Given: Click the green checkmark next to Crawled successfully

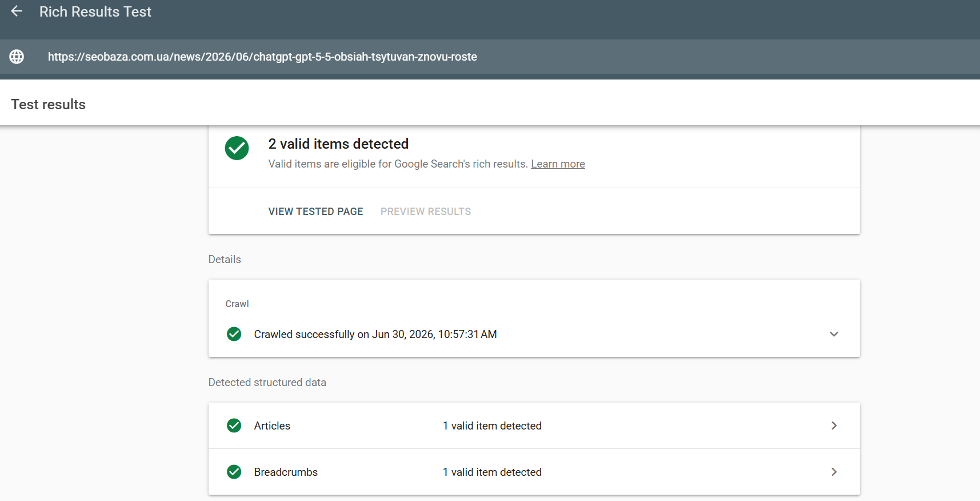Looking at the screenshot, I should 234,334.
